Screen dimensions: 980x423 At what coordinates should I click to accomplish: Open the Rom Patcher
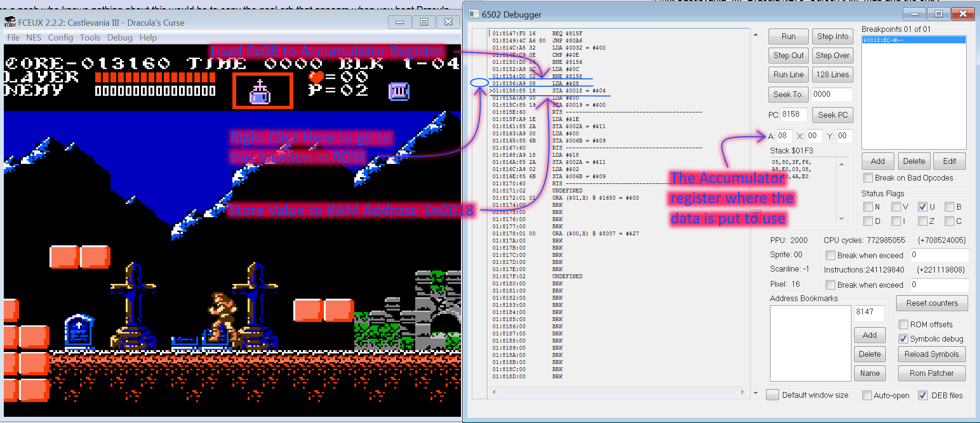(x=932, y=373)
